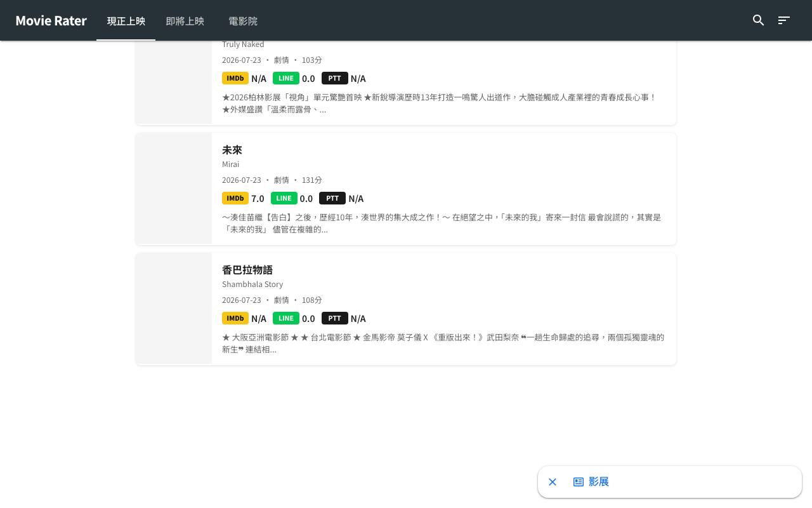This screenshot has height=508, width=812.
Task: Click the 劇情 genre label on 香巴拉物語
Action: pos(282,300)
